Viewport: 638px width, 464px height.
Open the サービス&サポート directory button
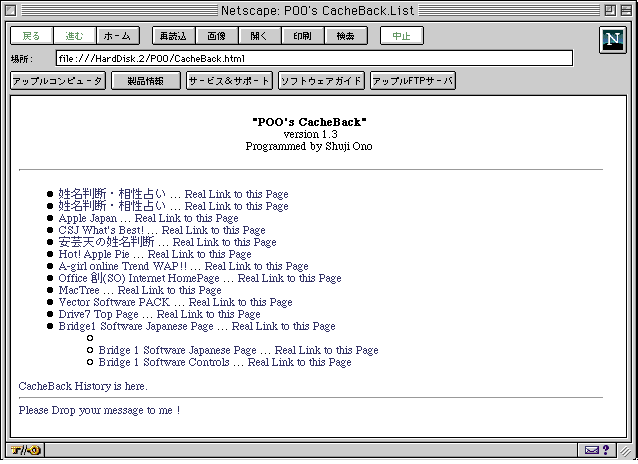click(229, 81)
